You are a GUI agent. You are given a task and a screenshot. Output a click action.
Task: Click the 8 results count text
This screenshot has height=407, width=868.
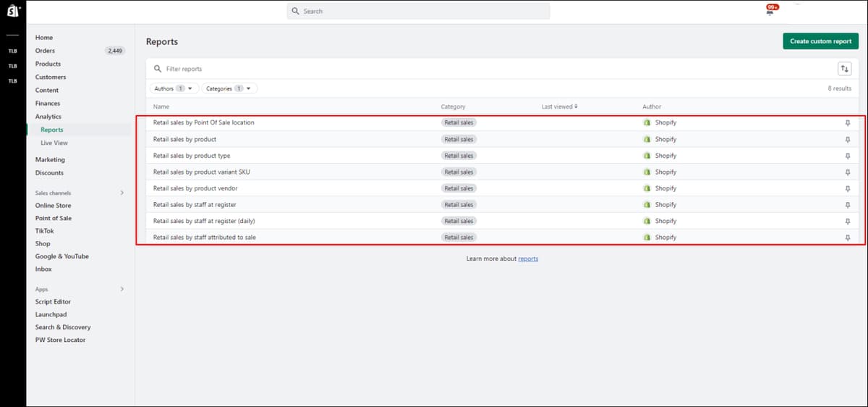(x=840, y=88)
